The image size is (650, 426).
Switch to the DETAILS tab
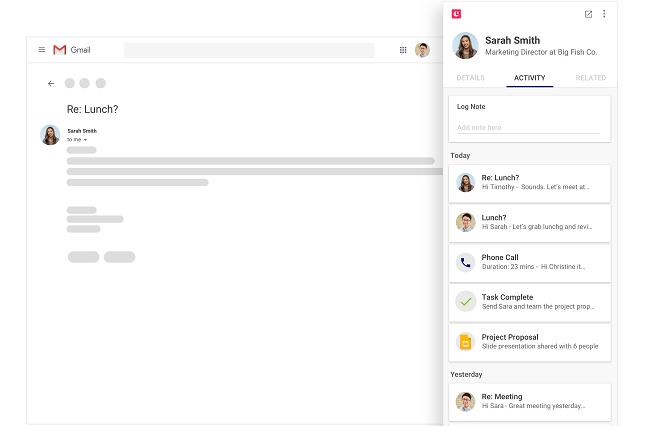click(x=470, y=77)
